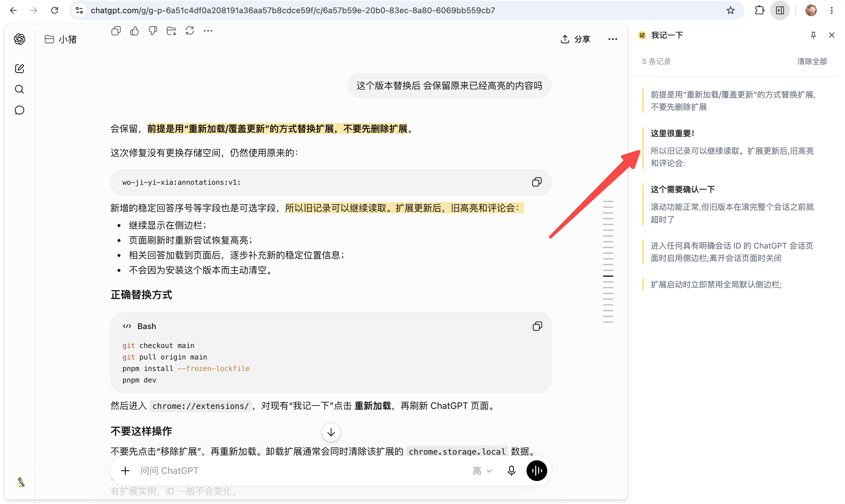
Task: Open the chats bubble icon in sidebar
Action: click(x=20, y=110)
